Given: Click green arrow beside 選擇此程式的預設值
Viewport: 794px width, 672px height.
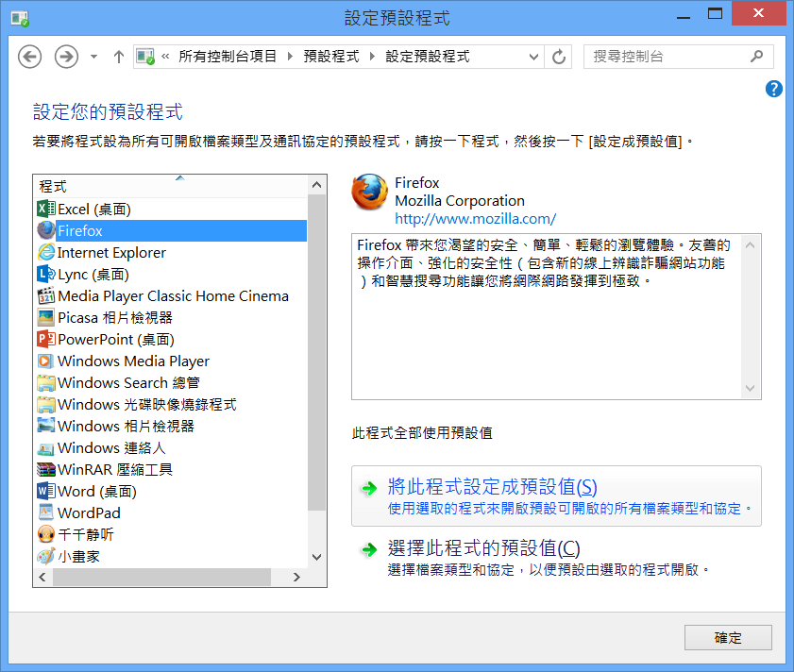Looking at the screenshot, I should tap(369, 549).
